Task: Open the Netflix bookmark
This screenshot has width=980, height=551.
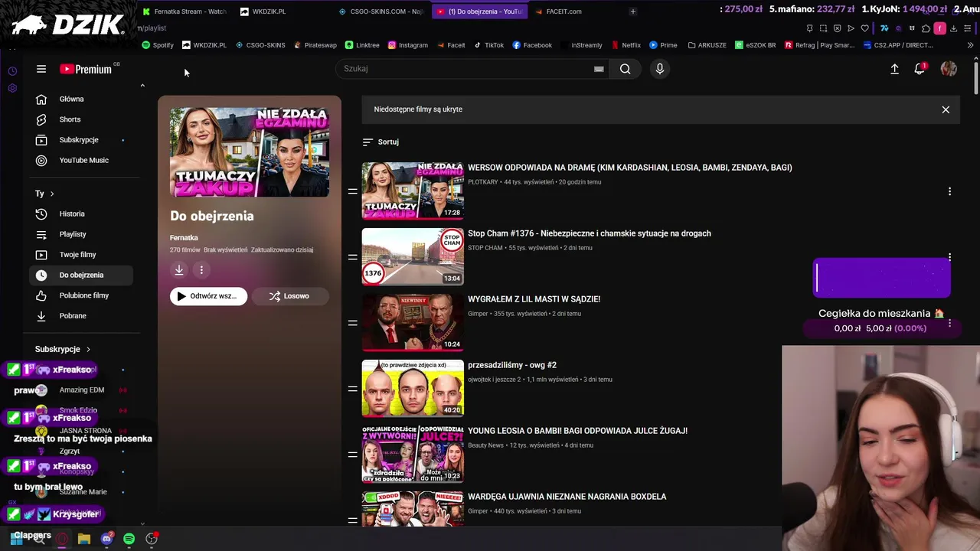Action: tap(626, 45)
